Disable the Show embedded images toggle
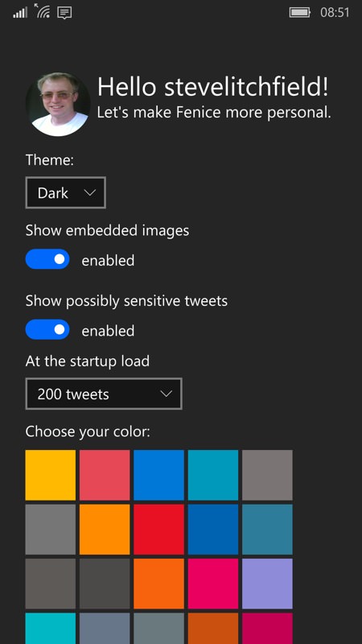The width and height of the screenshot is (362, 644). 47,259
